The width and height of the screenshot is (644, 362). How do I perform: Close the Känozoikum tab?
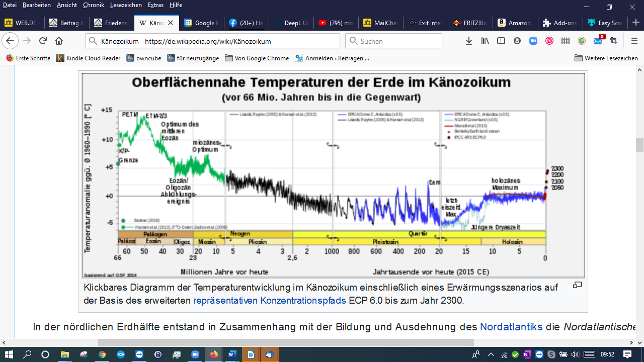coord(171,23)
